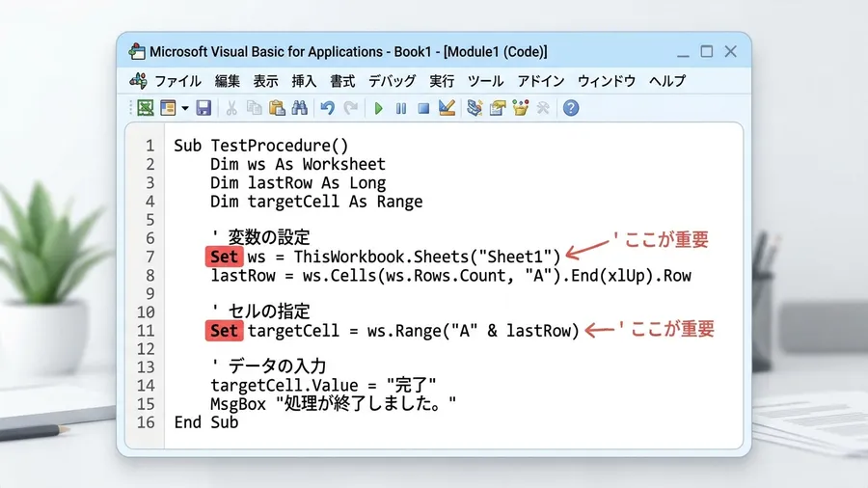The height and width of the screenshot is (488, 868).
Task: Open Properties Window icon
Action: tap(497, 108)
